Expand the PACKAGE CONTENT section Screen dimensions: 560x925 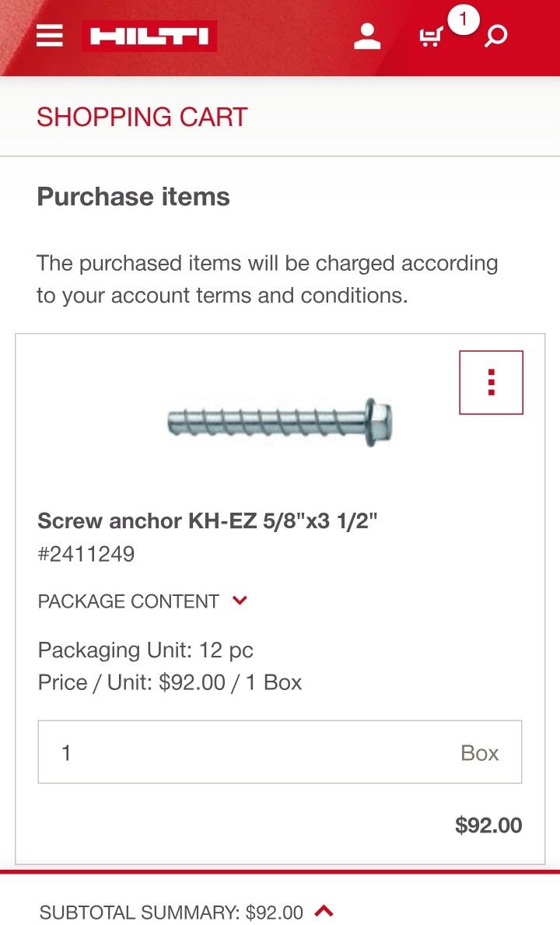[127, 600]
